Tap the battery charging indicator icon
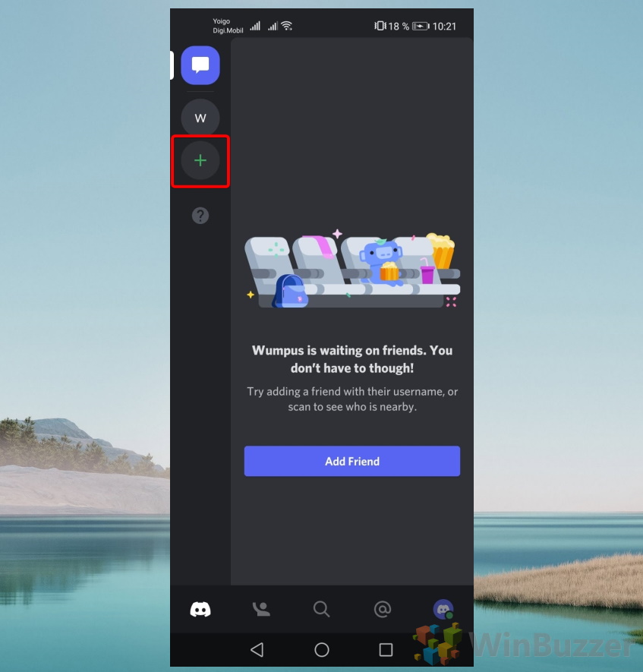The height and width of the screenshot is (672, 643). click(x=421, y=27)
